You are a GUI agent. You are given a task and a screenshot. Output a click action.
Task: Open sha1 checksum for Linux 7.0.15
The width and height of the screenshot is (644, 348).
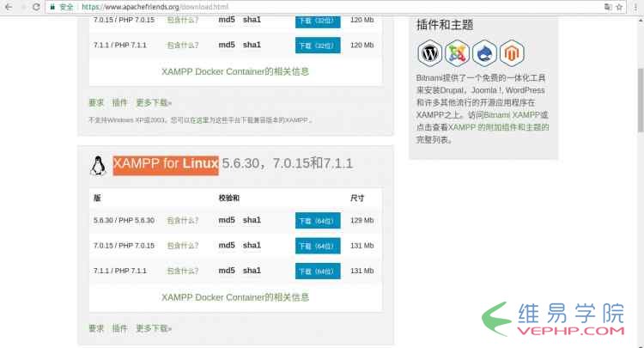click(x=252, y=245)
